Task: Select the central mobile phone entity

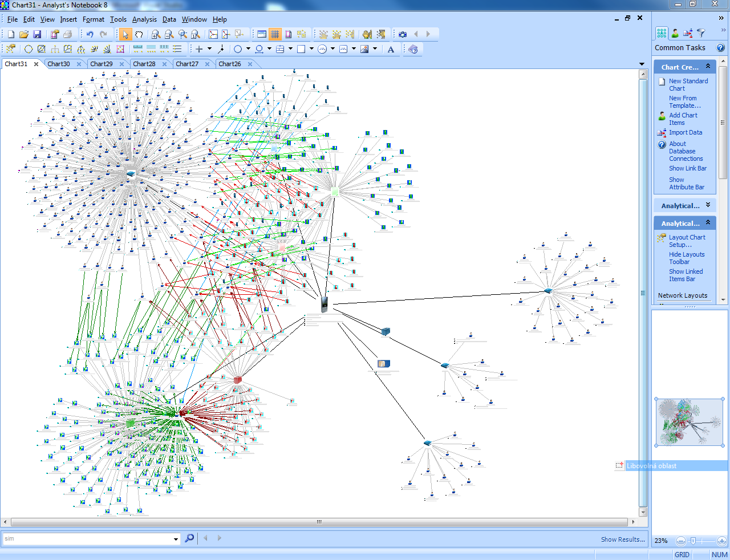Action: pyautogui.click(x=324, y=305)
